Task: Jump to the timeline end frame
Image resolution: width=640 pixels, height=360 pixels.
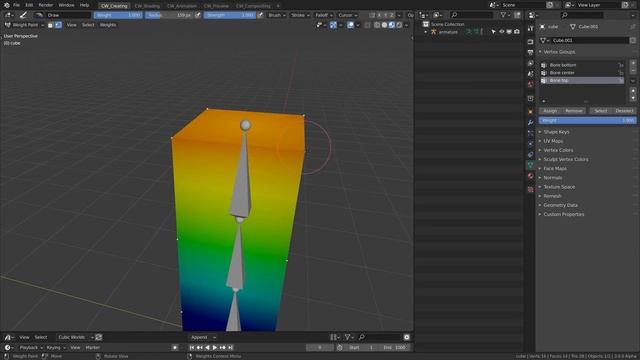Action: click(230, 347)
